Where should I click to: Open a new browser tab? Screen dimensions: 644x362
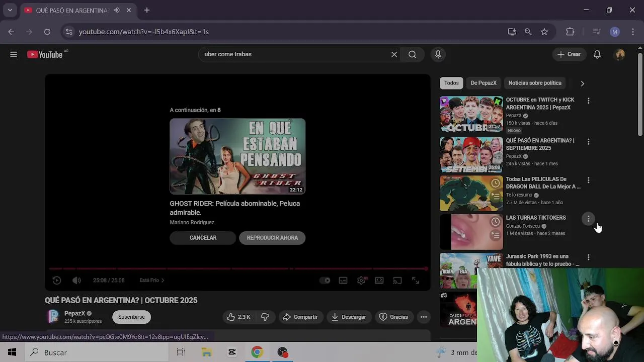click(147, 10)
